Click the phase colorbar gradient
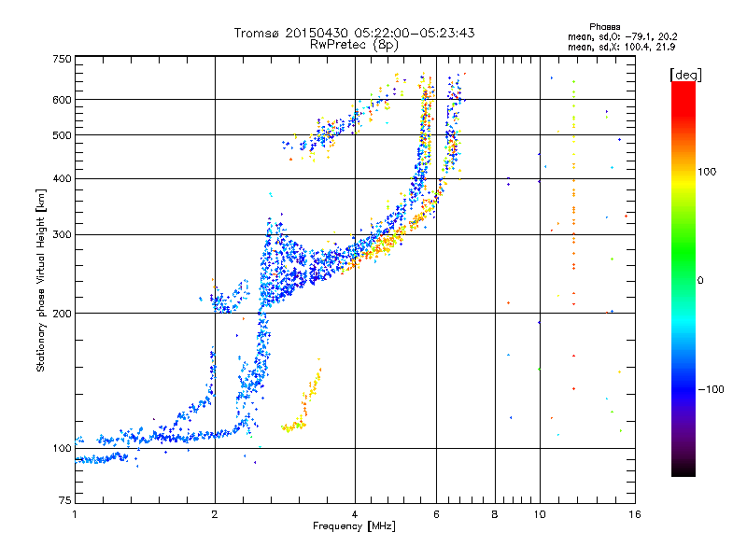The image size is (747, 560). (x=684, y=279)
